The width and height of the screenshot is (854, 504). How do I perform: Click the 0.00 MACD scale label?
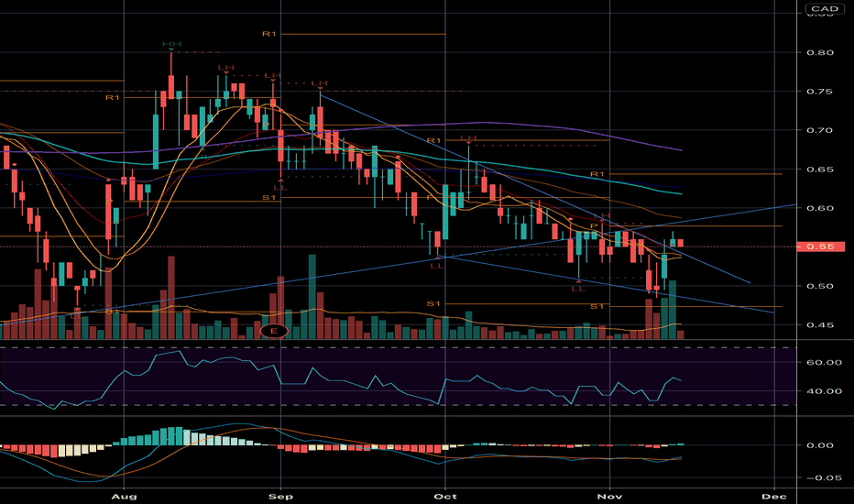820,445
